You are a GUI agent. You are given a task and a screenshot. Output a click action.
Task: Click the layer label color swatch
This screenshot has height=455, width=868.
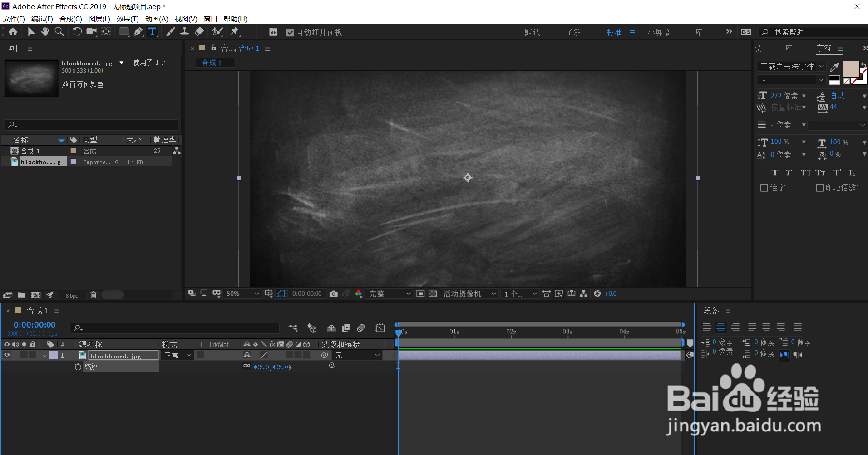(x=54, y=355)
